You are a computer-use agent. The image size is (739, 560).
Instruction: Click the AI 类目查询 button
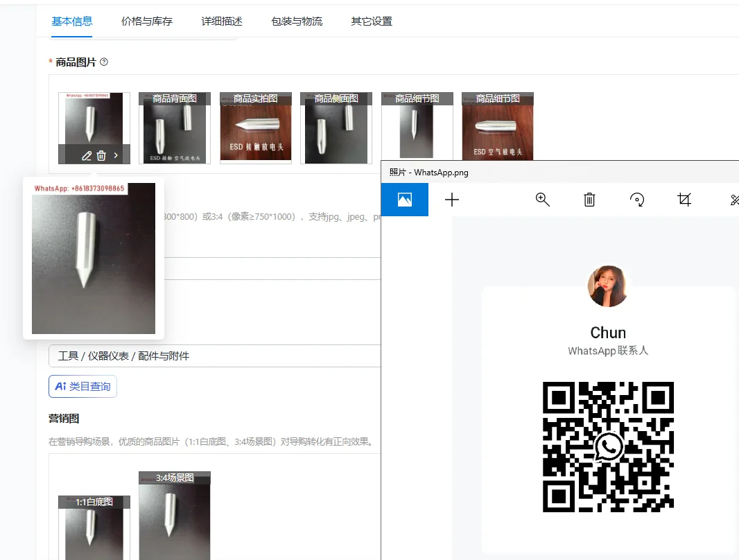pos(82,386)
